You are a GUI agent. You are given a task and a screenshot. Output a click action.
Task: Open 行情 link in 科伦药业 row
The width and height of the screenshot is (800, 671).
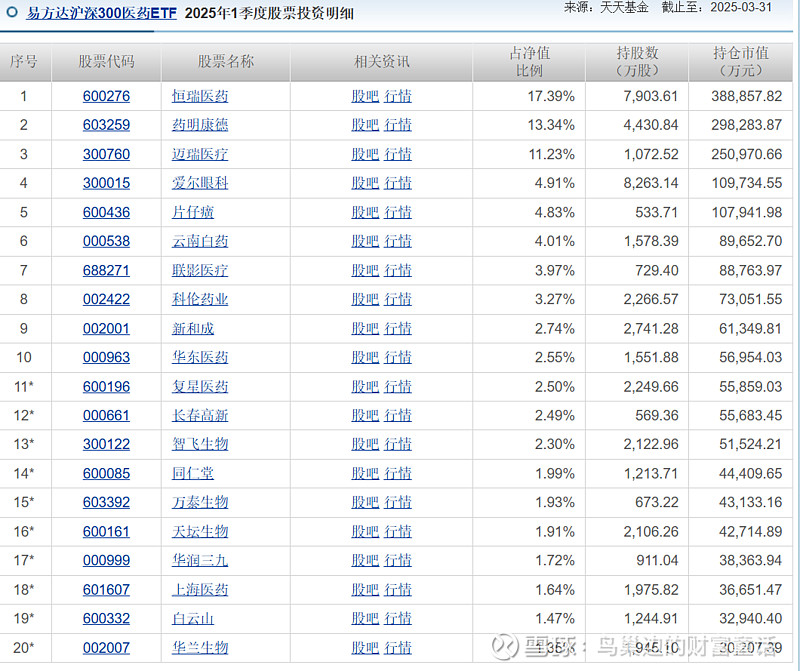pos(397,300)
